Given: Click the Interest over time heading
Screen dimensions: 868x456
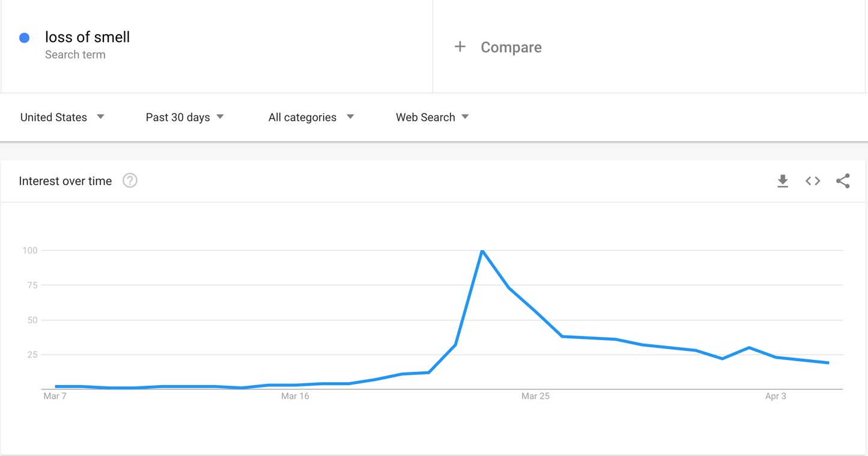Looking at the screenshot, I should click(65, 181).
